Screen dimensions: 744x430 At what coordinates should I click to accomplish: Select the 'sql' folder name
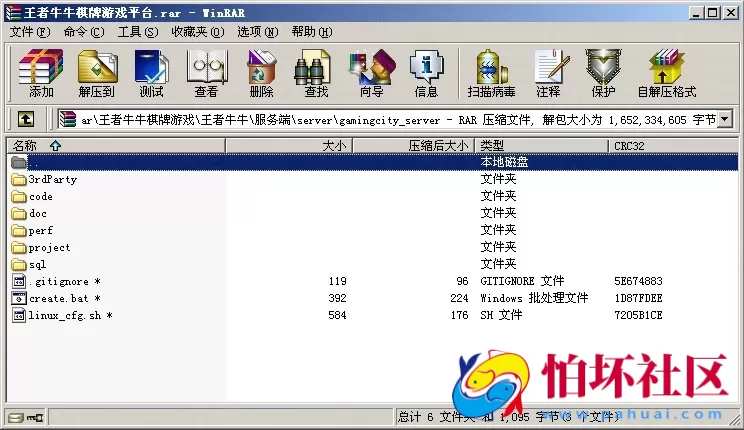[x=37, y=264]
